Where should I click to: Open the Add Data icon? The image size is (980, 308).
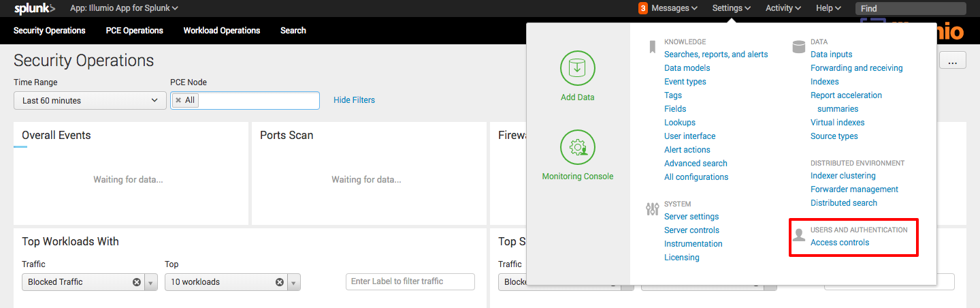(577, 68)
